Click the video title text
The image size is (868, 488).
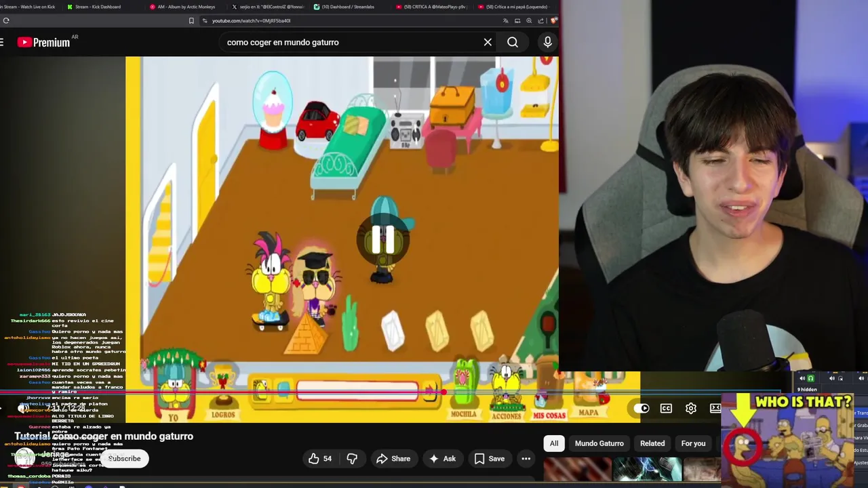point(104,436)
